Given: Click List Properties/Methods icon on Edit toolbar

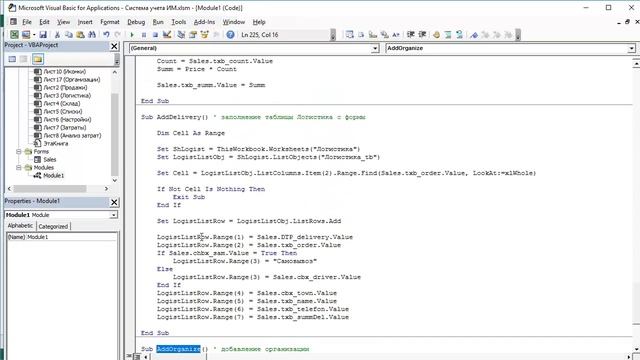Looking at the screenshot, I should [349, 35].
